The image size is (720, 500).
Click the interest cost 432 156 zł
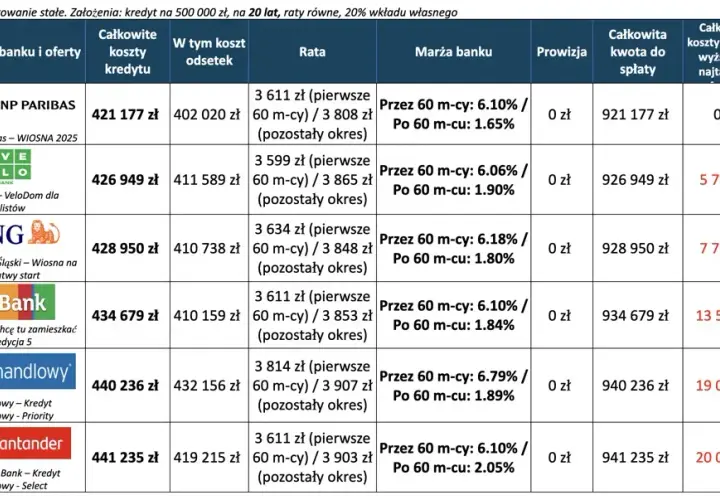pos(207,385)
